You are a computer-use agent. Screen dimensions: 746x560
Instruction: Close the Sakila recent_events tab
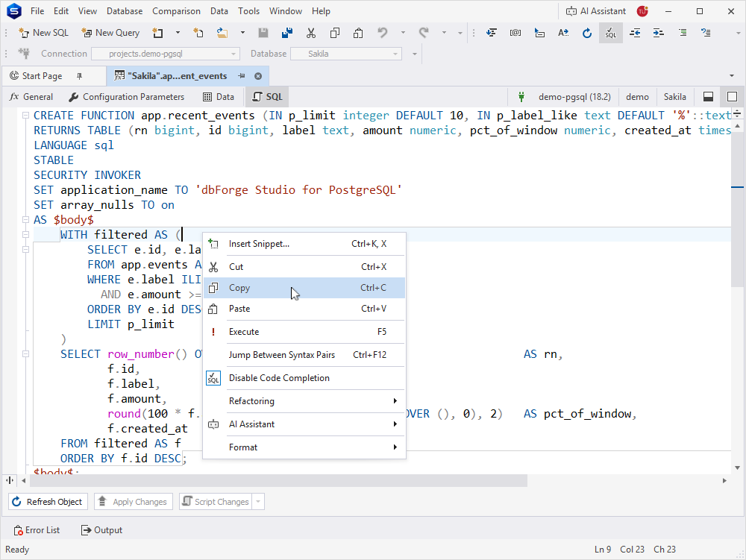pyautogui.click(x=258, y=76)
